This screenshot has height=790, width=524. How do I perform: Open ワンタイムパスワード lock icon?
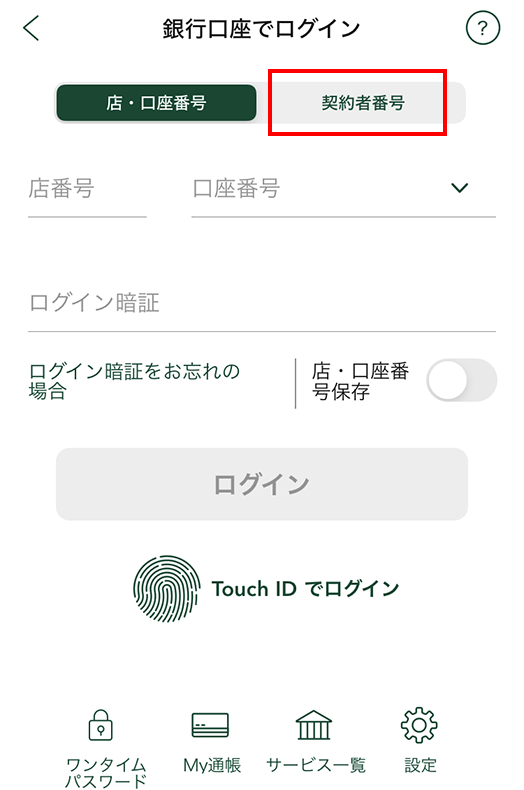[101, 725]
